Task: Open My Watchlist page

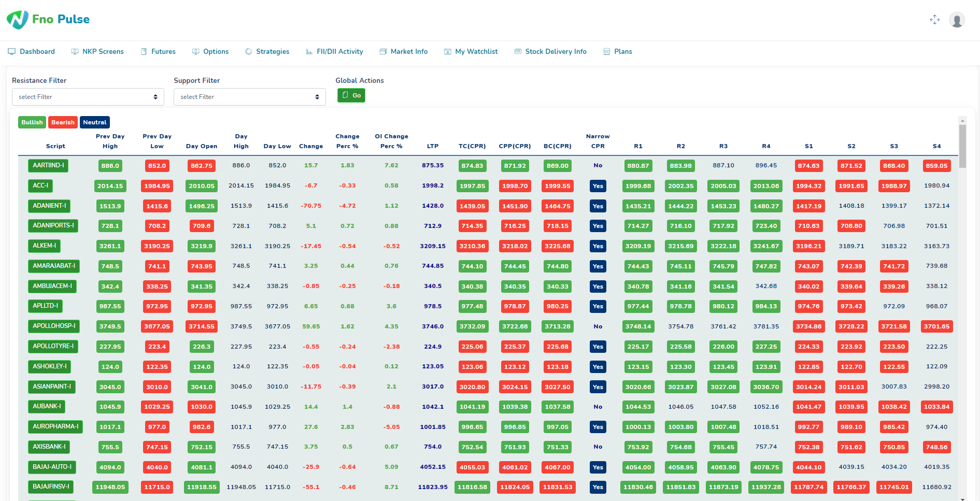Action: 476,52
